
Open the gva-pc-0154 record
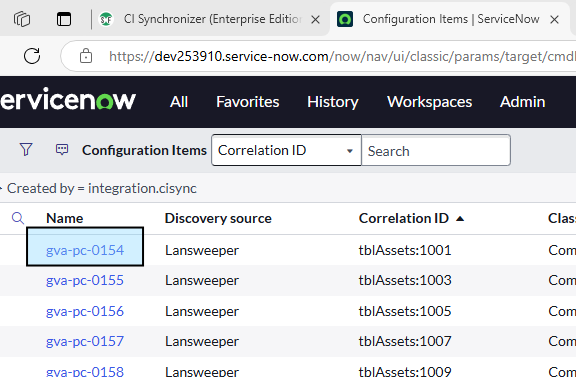point(85,250)
